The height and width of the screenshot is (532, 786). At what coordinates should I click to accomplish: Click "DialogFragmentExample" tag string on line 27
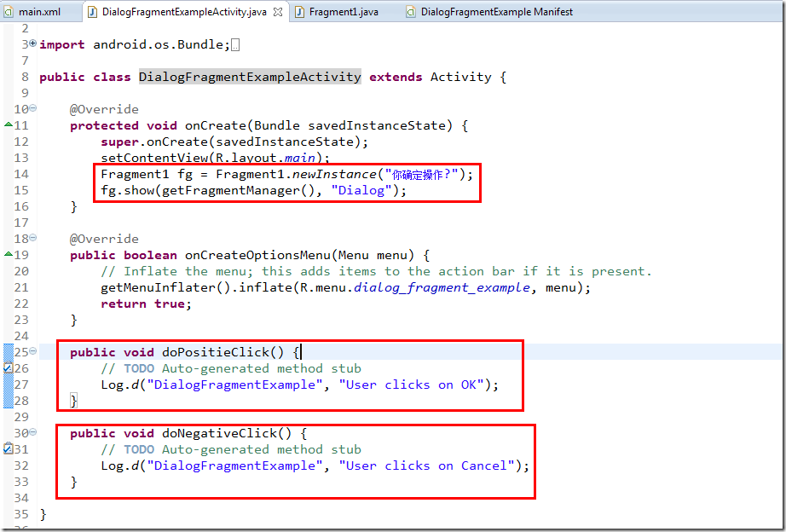[234, 385]
